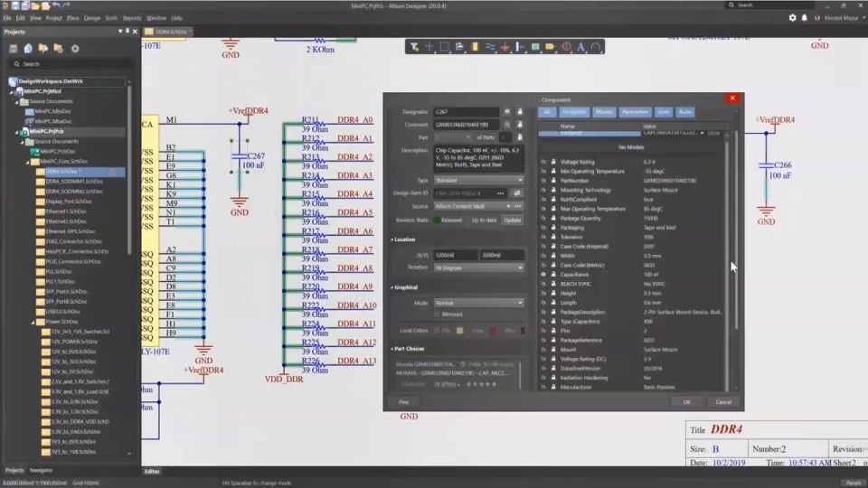868x488 pixels.
Task: Open the Reports menu
Action: [132, 18]
